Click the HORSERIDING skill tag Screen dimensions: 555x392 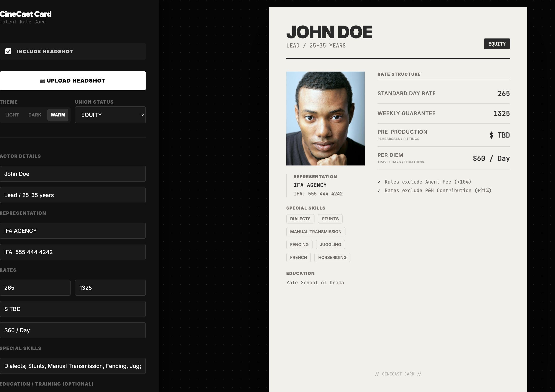[332, 257]
